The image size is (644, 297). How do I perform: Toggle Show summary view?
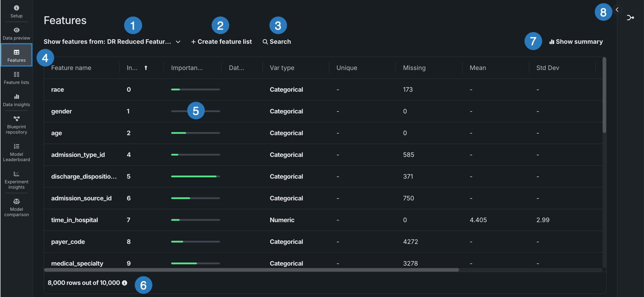576,42
